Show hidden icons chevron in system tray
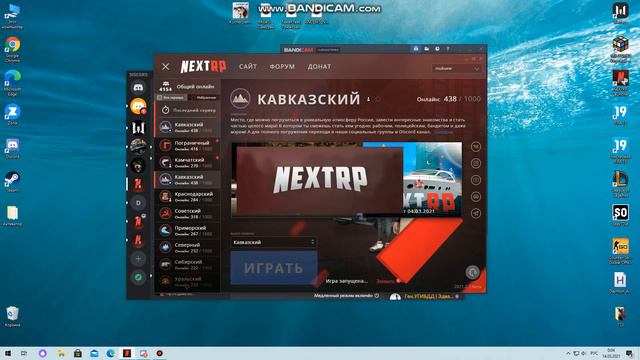This screenshot has width=640, height=360. (568, 353)
